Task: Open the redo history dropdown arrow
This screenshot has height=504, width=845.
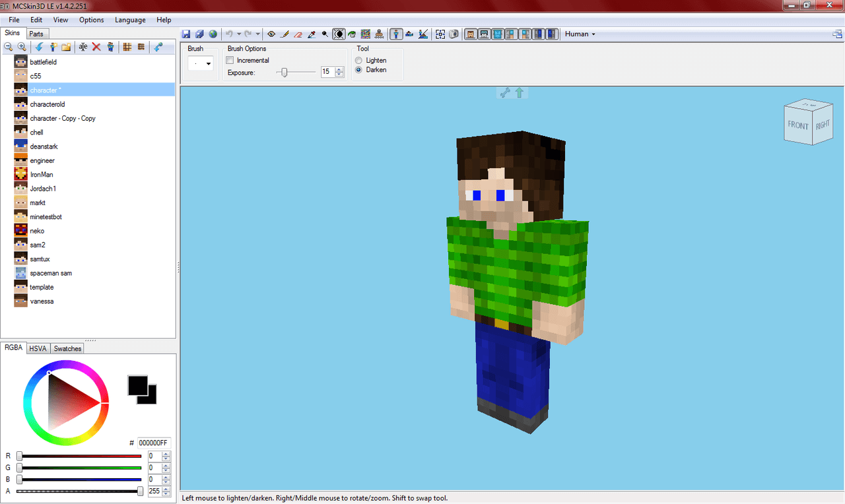Action: click(257, 34)
